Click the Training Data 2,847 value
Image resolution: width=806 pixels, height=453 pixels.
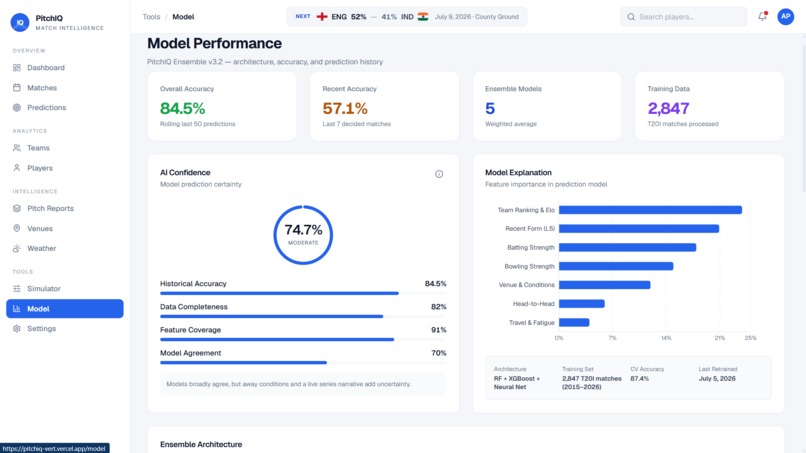pos(668,108)
